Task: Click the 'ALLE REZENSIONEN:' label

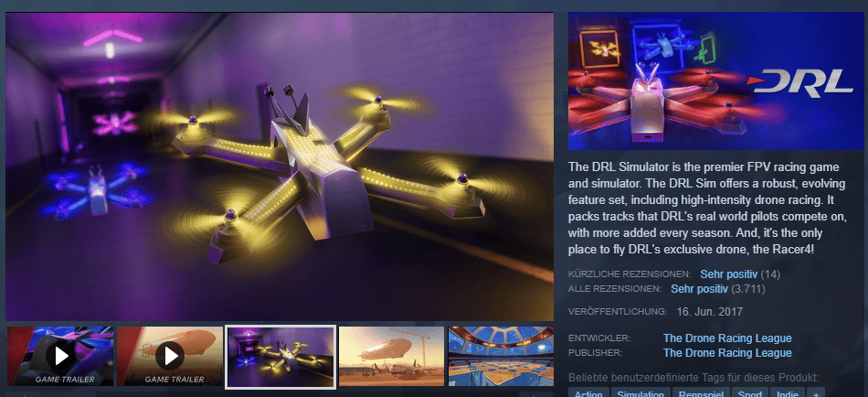Action: [615, 289]
